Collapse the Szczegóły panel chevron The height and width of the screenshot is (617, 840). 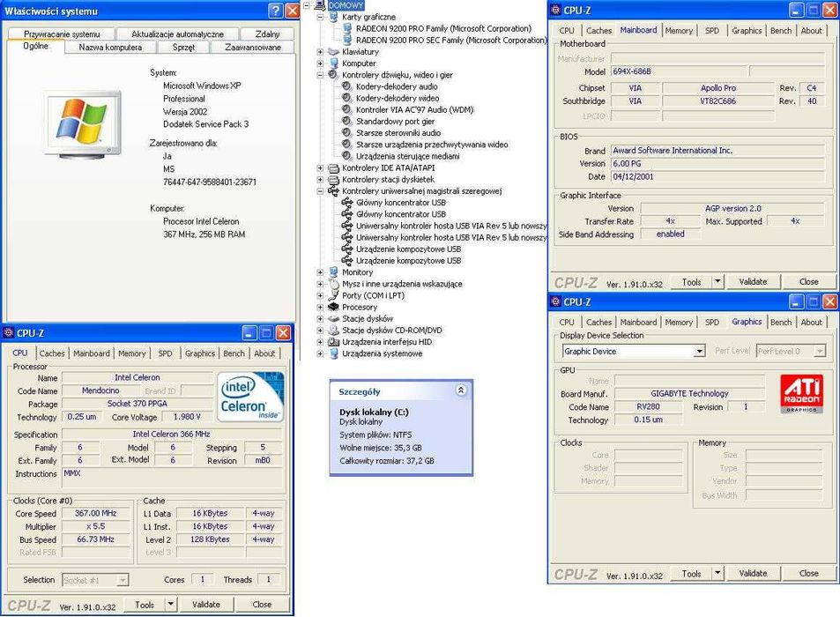point(461,390)
